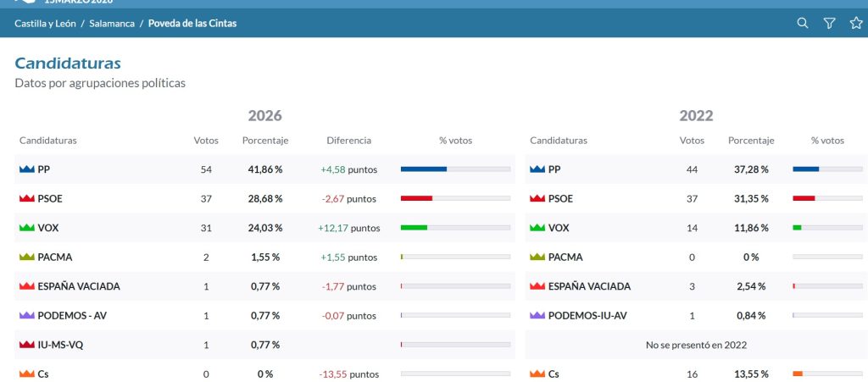Click the purple PODEMOS - AV crown icon
The height and width of the screenshot is (382, 868).
click(x=26, y=316)
